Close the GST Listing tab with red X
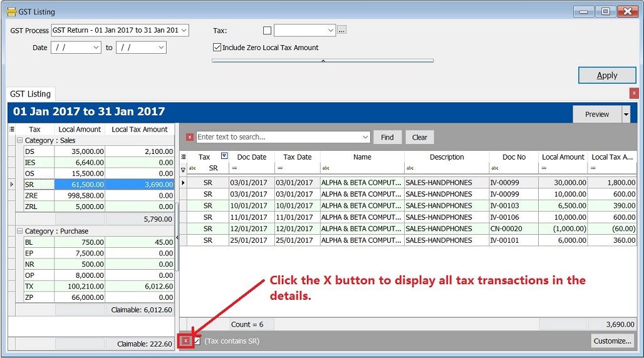Screen dimensions: 644x358 coord(634,93)
